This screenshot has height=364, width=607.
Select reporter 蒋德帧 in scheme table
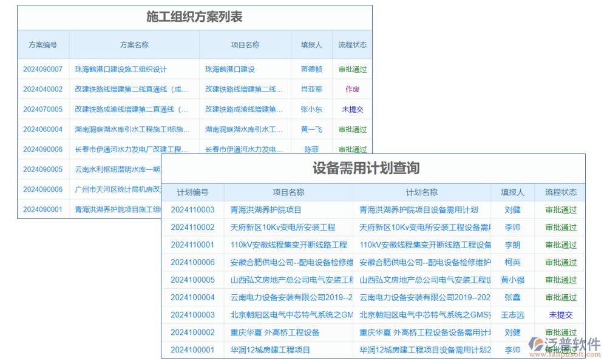pyautogui.click(x=311, y=69)
